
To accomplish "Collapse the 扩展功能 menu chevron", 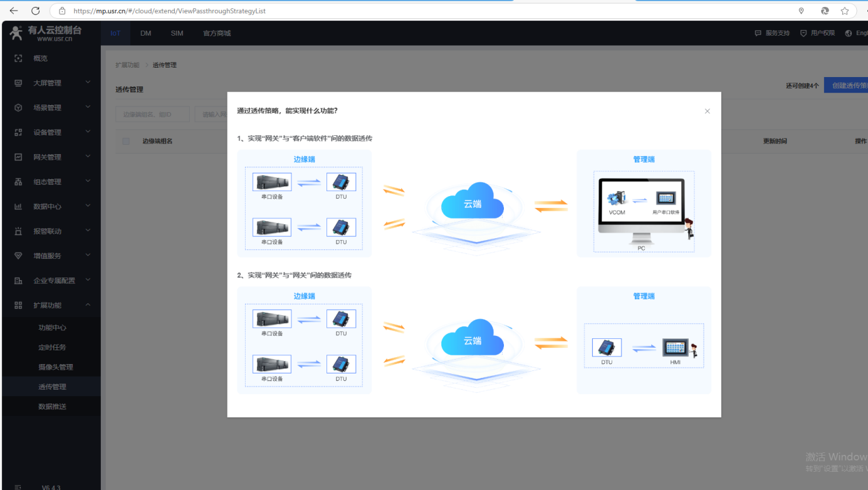I will [x=88, y=305].
